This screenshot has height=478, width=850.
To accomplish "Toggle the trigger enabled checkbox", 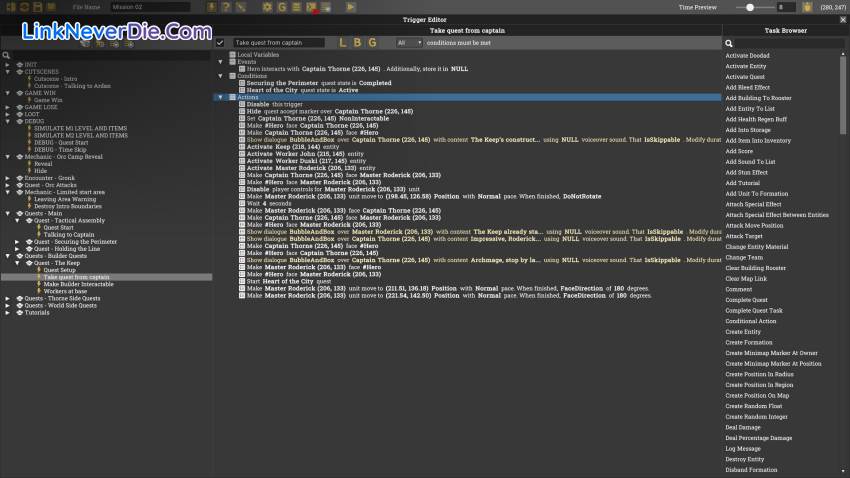I will click(x=220, y=43).
